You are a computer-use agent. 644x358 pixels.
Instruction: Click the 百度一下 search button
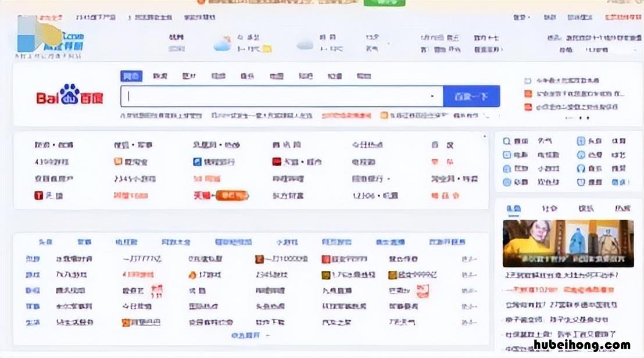pyautogui.click(x=471, y=96)
